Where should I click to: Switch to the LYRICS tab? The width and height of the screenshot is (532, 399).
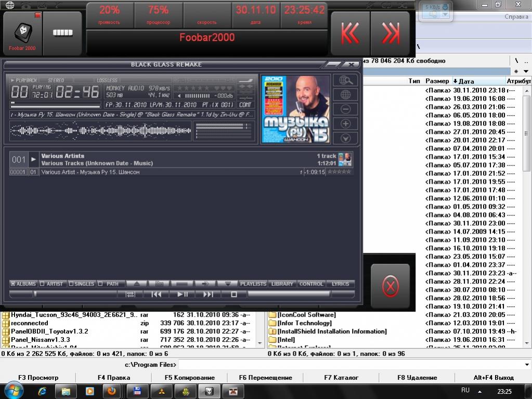click(x=341, y=284)
